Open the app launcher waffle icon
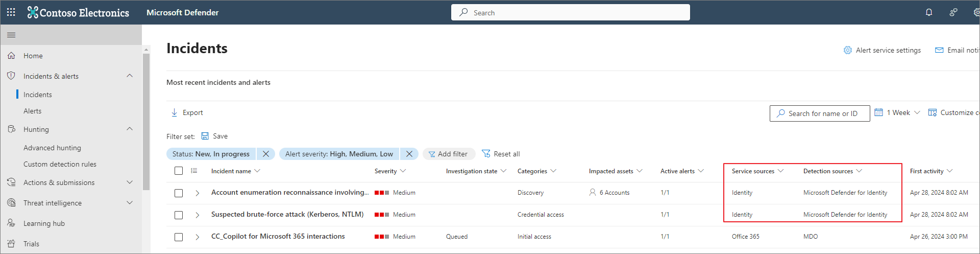 point(11,12)
